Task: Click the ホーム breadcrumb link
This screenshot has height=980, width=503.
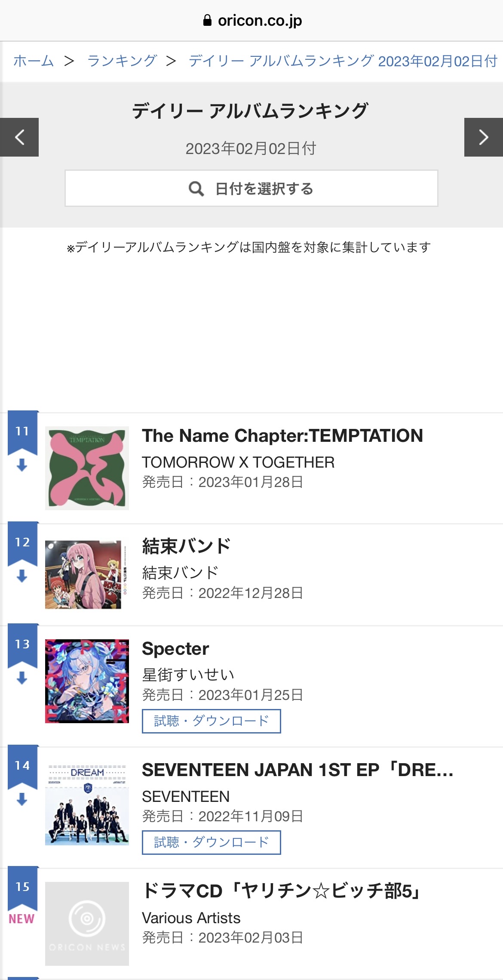Action: tap(34, 61)
